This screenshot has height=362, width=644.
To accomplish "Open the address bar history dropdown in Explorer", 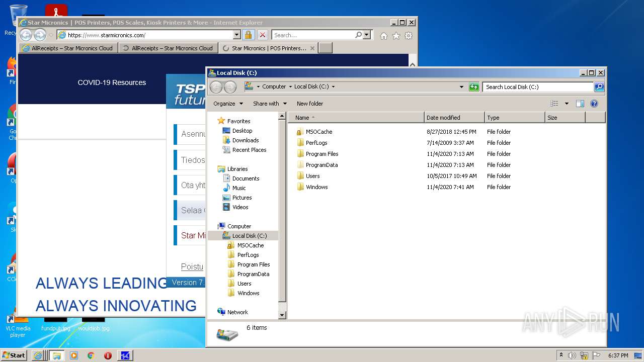I will pyautogui.click(x=461, y=87).
